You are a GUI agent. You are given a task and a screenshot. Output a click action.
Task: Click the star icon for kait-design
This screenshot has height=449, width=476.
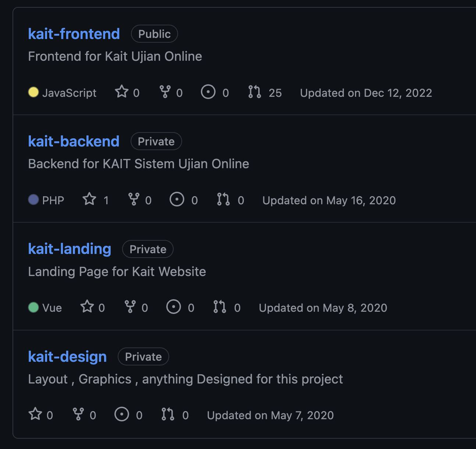tap(35, 414)
